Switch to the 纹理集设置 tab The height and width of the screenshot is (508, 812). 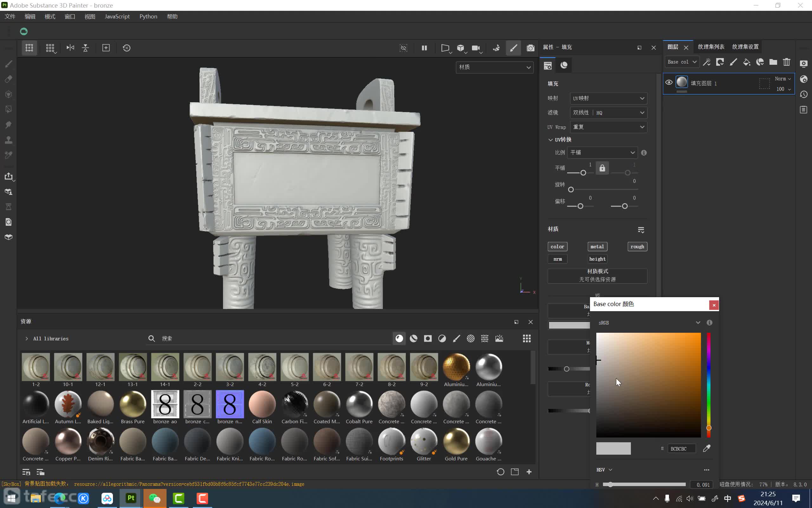(745, 47)
